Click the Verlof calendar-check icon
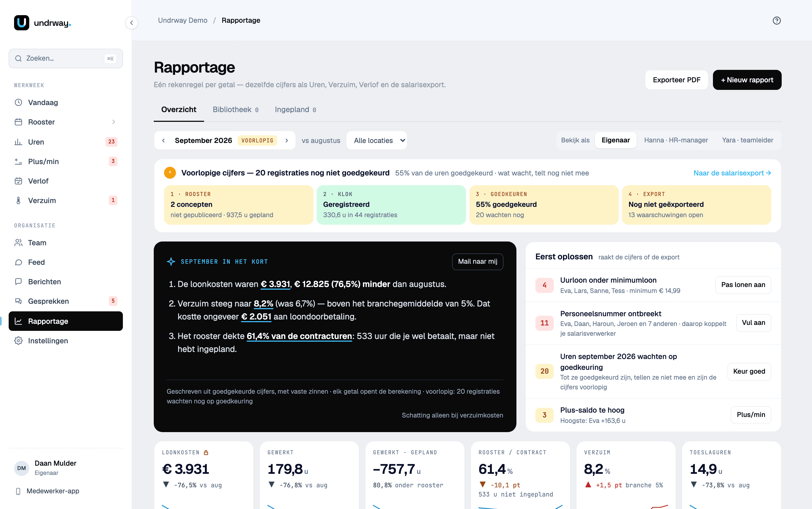Viewport: 812px width, 509px height. pos(18,181)
